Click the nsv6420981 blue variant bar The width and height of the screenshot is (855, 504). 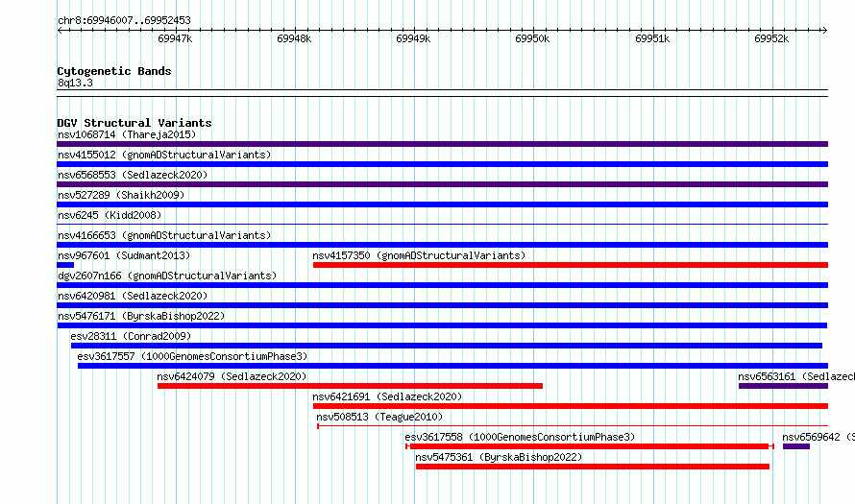[x=442, y=305]
